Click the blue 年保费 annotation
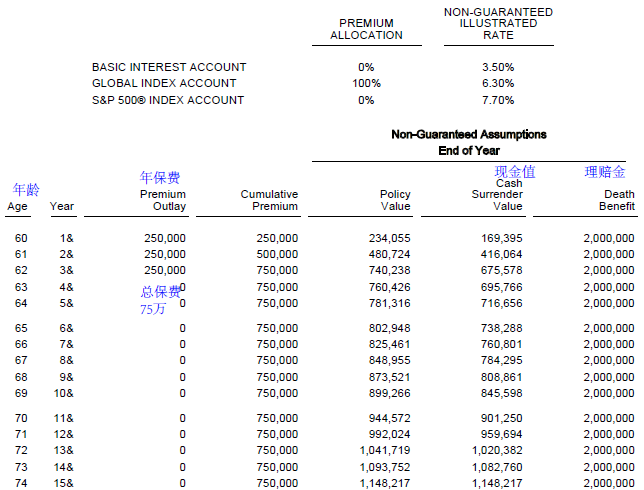644x490 pixels. pyautogui.click(x=160, y=177)
